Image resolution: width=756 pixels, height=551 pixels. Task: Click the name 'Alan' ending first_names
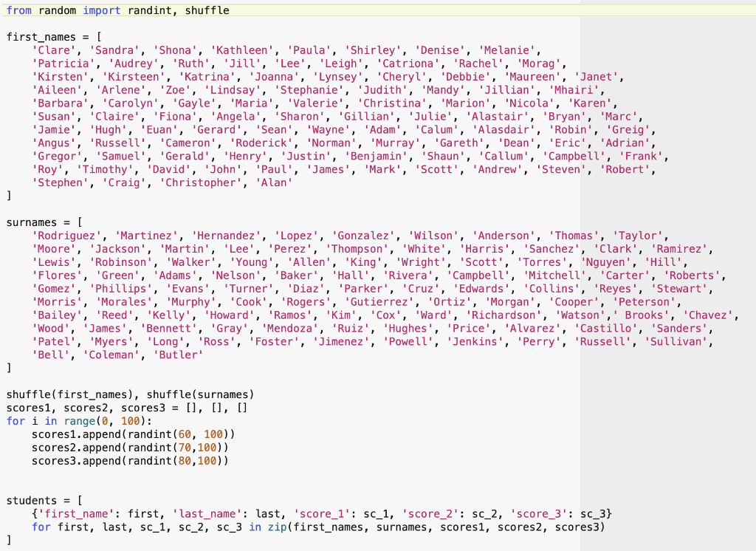pyautogui.click(x=274, y=183)
